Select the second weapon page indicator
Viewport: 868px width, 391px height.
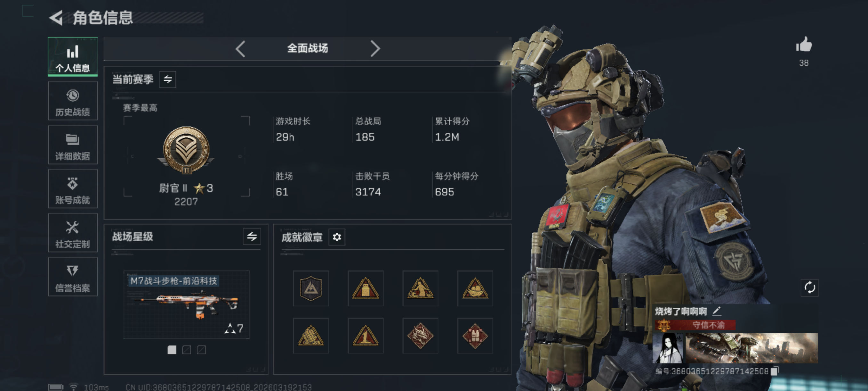[x=186, y=350]
